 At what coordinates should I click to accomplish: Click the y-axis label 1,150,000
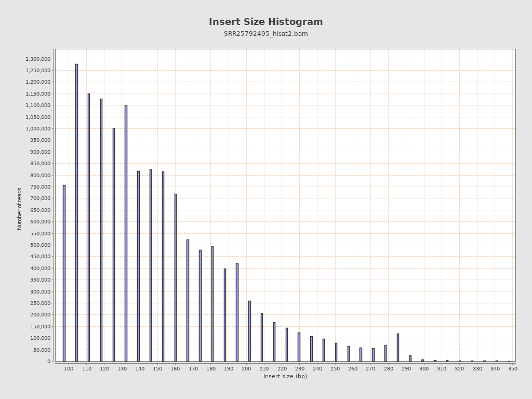coord(38,94)
